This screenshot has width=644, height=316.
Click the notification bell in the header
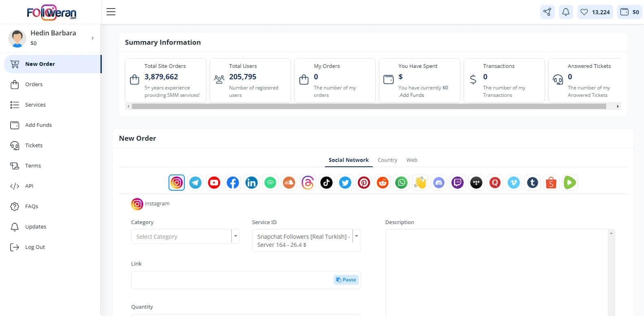click(x=565, y=12)
